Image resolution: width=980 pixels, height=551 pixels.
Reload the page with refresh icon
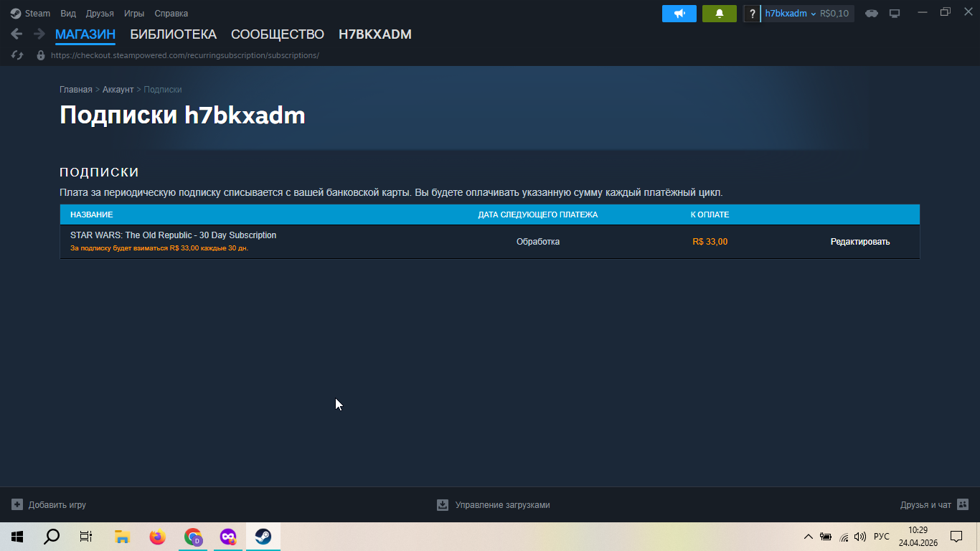point(17,55)
